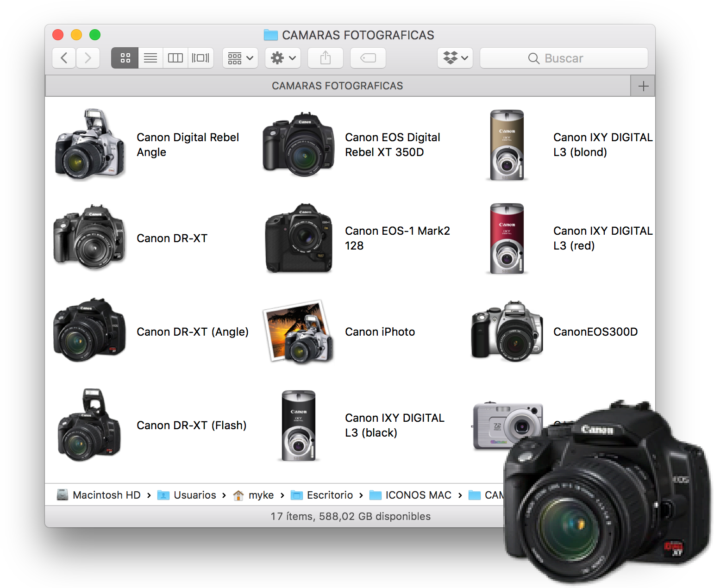
Task: Select the CanonEOS300D camera icon
Action: (x=507, y=331)
